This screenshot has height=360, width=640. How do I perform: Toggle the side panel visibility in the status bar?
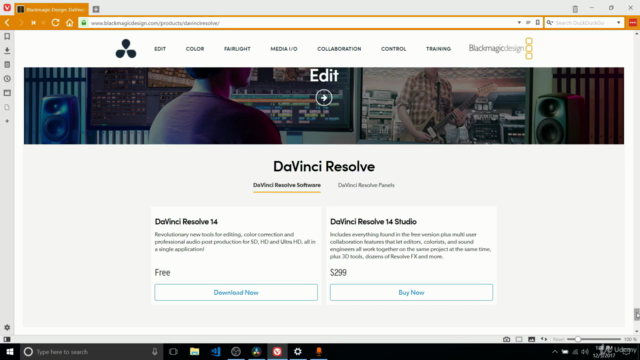click(x=7, y=339)
